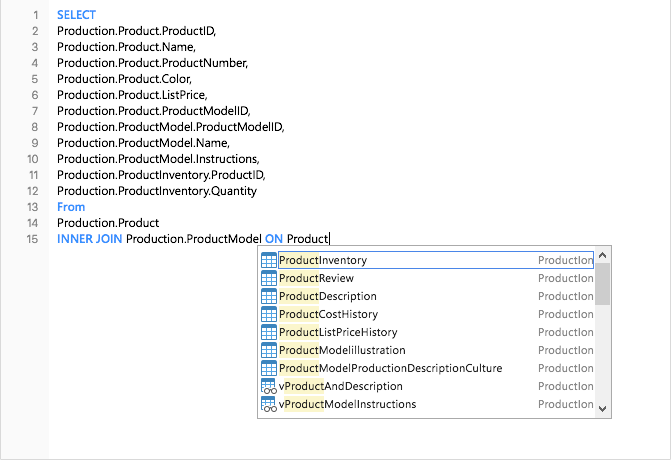The height and width of the screenshot is (460, 671).
Task: Click the view icon beside vProductAndDescription
Action: pyautogui.click(x=268, y=386)
